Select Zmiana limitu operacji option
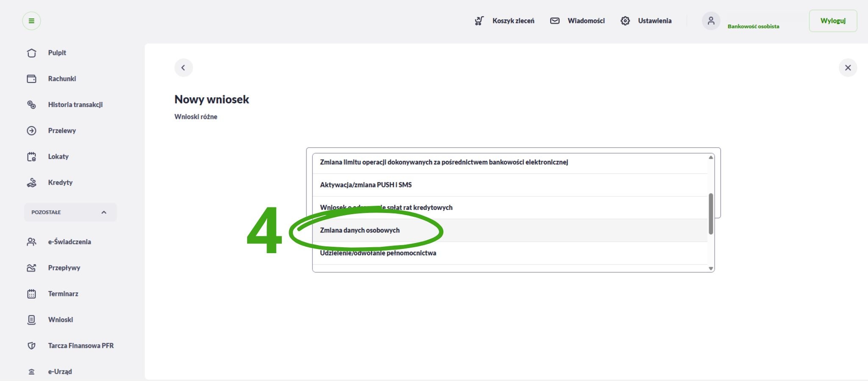Screen dimensions: 868x381 pyautogui.click(x=510, y=163)
